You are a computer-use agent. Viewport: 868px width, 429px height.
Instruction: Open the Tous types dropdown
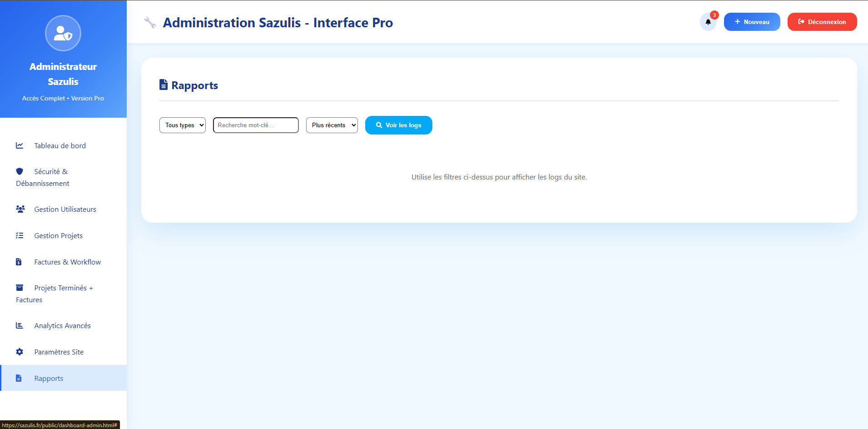click(183, 125)
